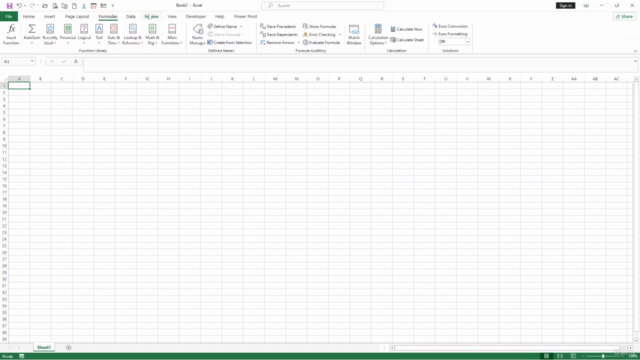Click Trace Dependents
640x360 pixels.
click(x=279, y=35)
